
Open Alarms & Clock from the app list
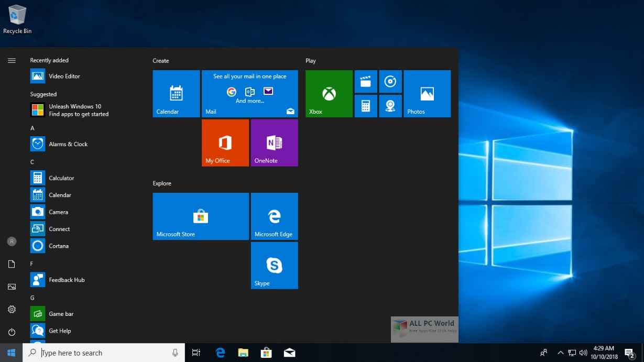click(68, 144)
